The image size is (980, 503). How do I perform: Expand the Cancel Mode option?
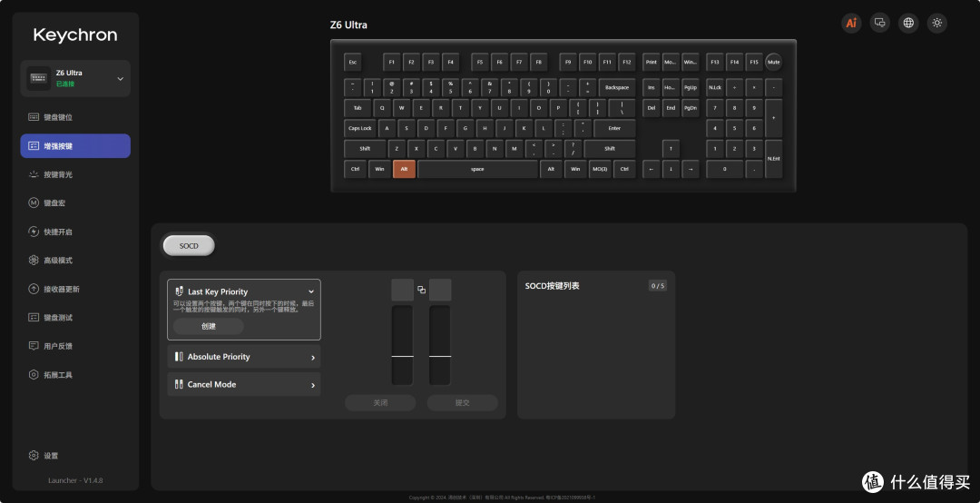pyautogui.click(x=244, y=384)
